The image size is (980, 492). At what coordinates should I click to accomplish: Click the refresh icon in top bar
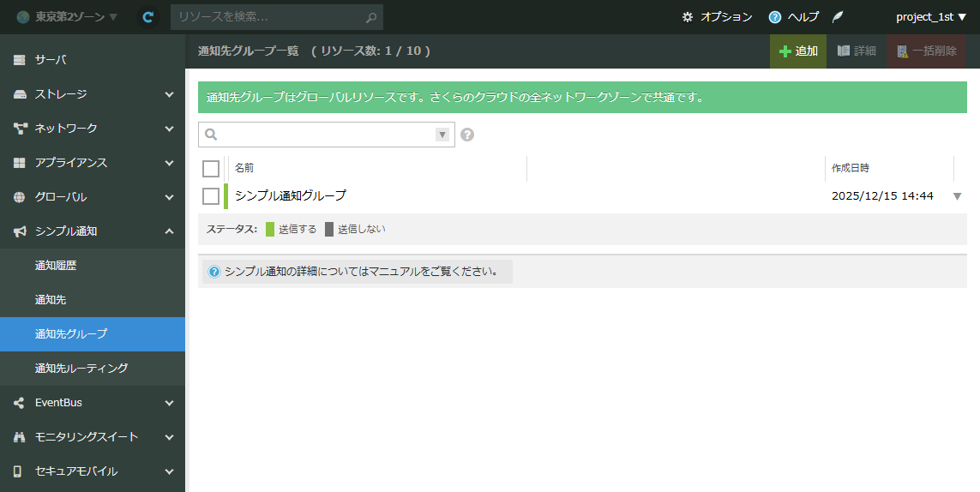pyautogui.click(x=148, y=17)
